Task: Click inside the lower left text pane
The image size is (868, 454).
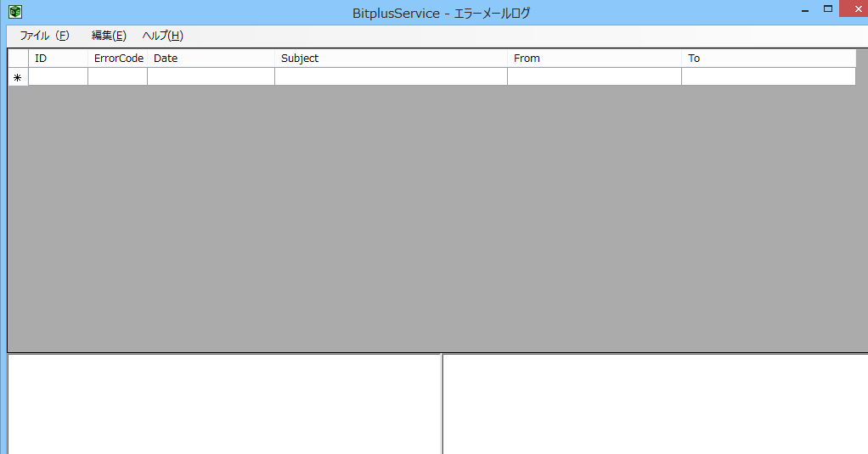Action: pyautogui.click(x=224, y=404)
